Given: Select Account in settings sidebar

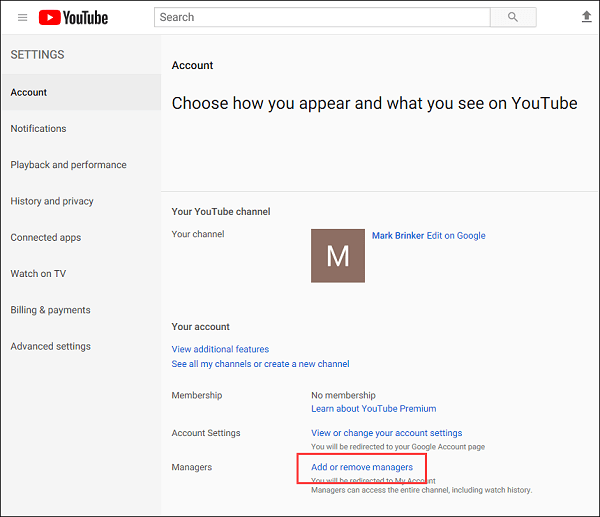Looking at the screenshot, I should click(x=81, y=92).
